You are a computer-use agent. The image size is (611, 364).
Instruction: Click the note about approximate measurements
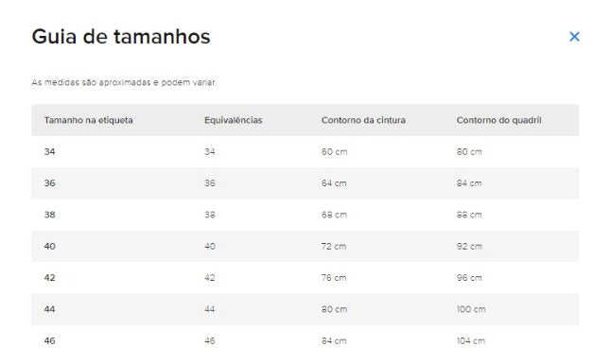124,82
